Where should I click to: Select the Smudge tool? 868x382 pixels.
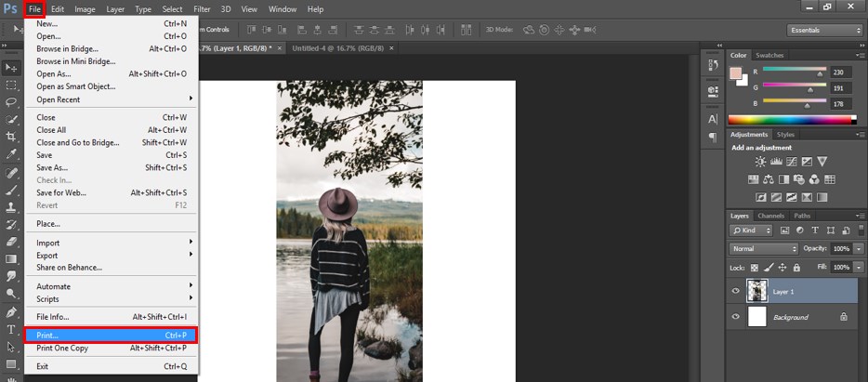pyautogui.click(x=11, y=276)
